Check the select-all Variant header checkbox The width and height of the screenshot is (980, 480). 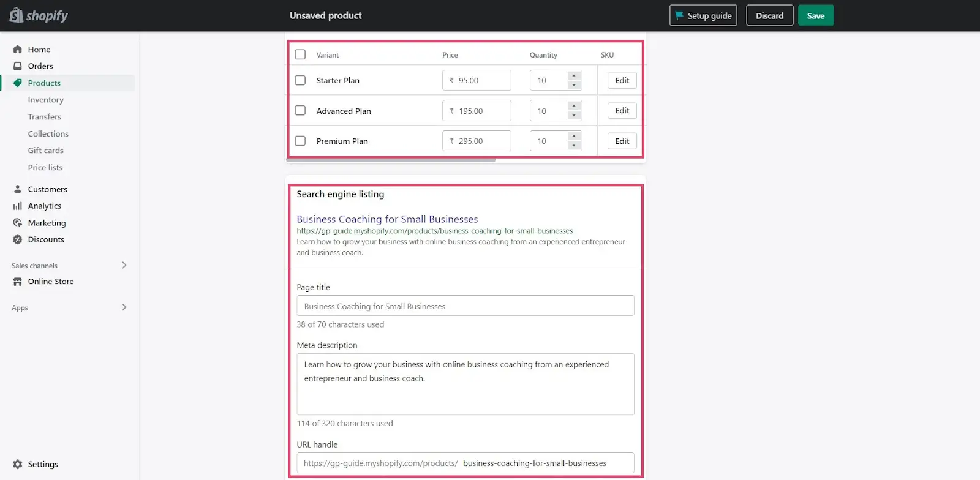300,54
